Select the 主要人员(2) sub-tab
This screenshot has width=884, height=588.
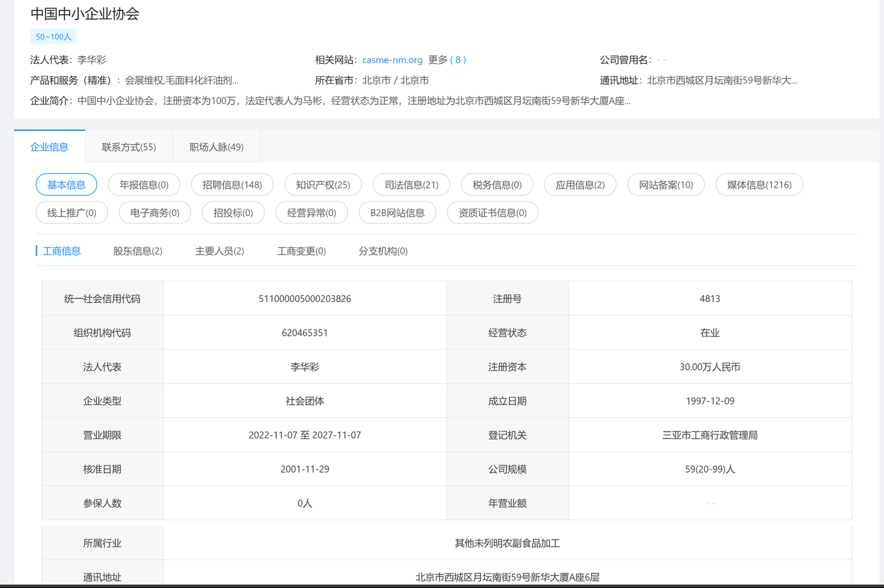click(220, 251)
